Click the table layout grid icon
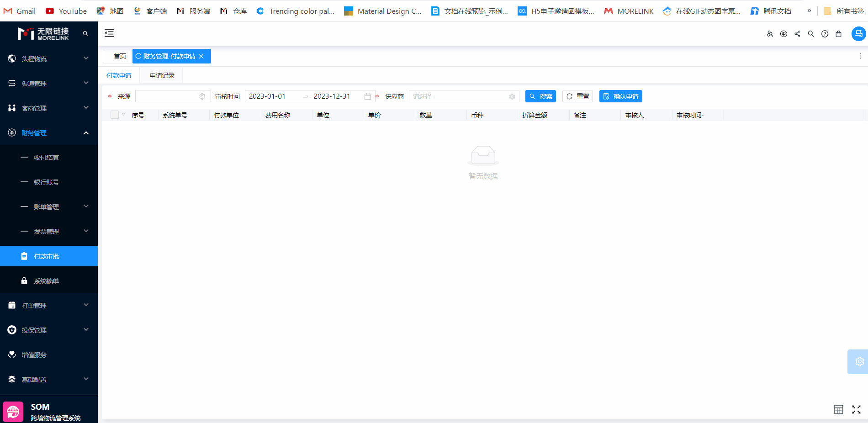The width and height of the screenshot is (868, 423). point(838,410)
